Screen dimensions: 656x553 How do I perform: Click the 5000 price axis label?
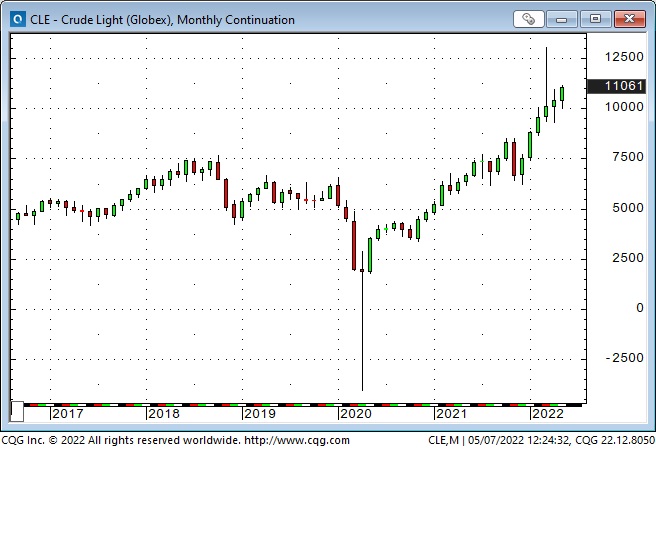point(628,208)
